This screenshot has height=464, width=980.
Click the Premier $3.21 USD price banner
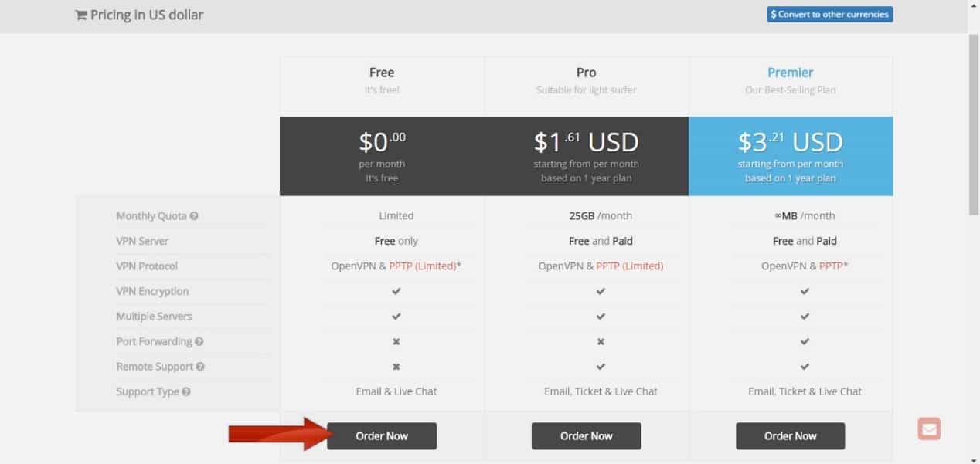[791, 155]
